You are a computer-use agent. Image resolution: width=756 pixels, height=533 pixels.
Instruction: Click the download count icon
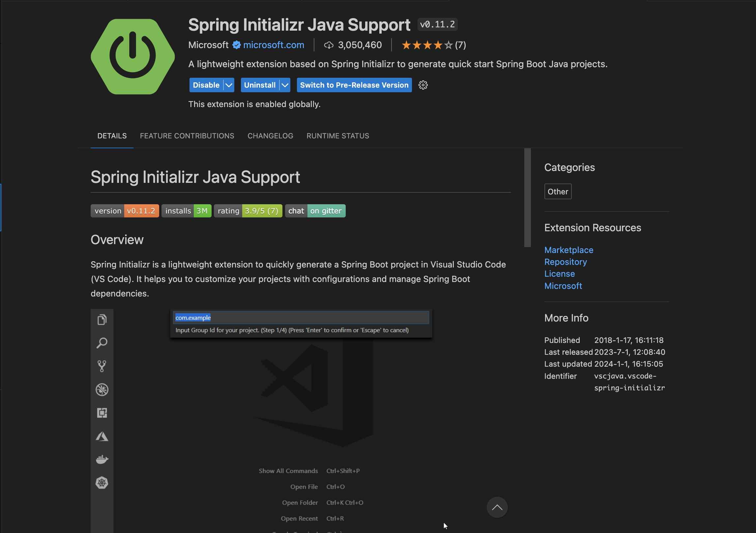[328, 45]
